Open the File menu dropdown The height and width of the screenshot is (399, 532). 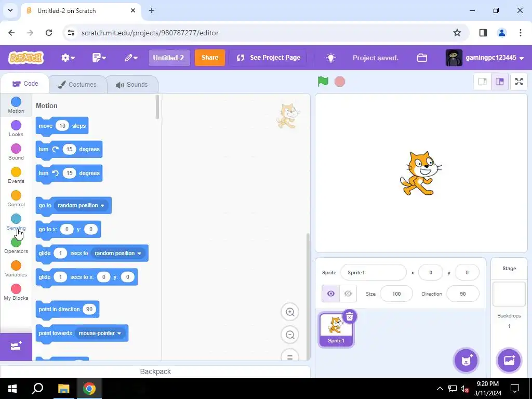point(99,58)
